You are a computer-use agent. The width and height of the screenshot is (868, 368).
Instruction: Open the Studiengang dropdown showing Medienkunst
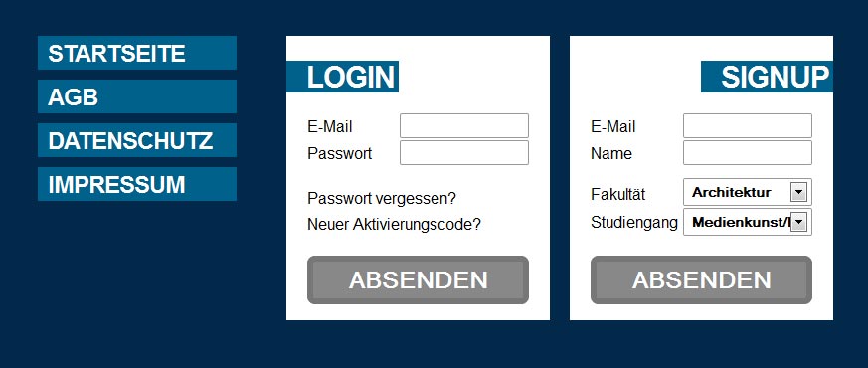[748, 222]
